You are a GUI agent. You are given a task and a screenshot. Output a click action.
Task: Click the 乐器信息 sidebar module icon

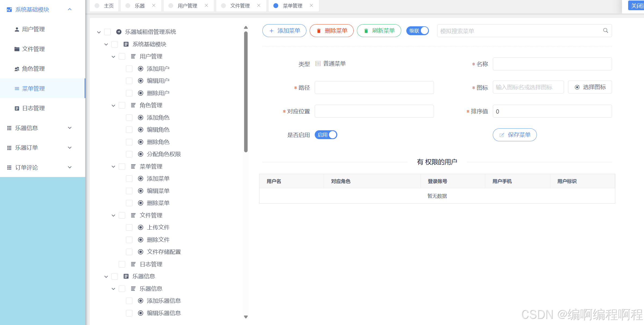9,128
